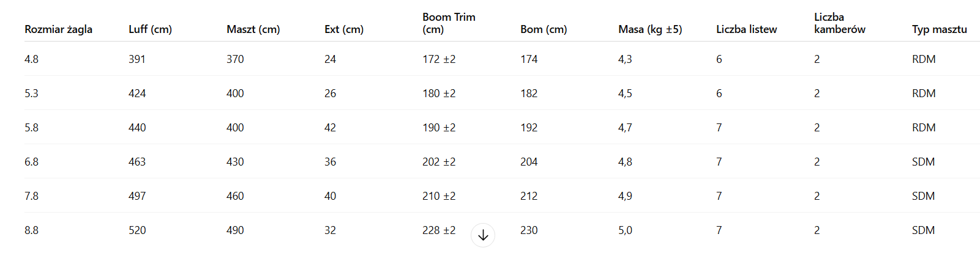The image size is (980, 256).
Task: Select the Maszt (cm) header
Action: point(253,29)
